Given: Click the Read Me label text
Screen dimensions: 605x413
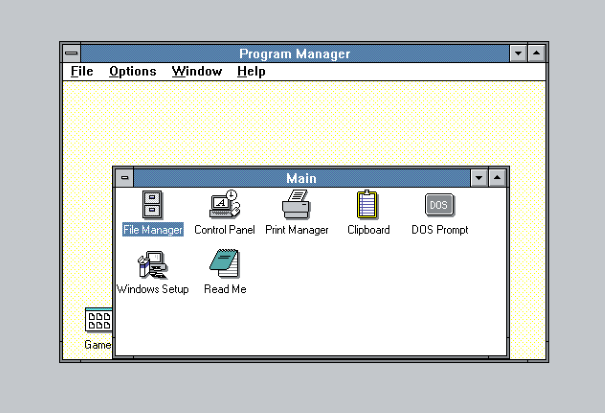Looking at the screenshot, I should coord(225,289).
